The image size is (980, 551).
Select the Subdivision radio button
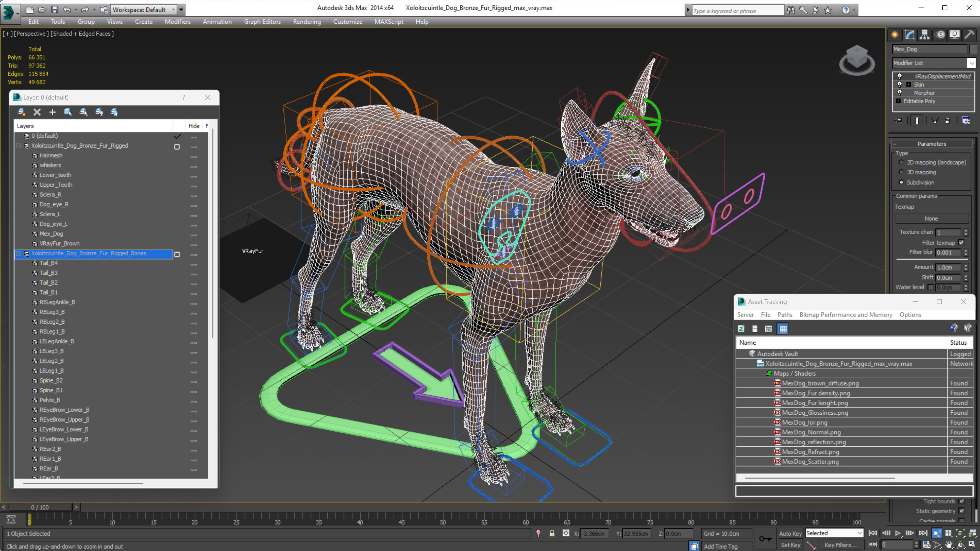(901, 182)
